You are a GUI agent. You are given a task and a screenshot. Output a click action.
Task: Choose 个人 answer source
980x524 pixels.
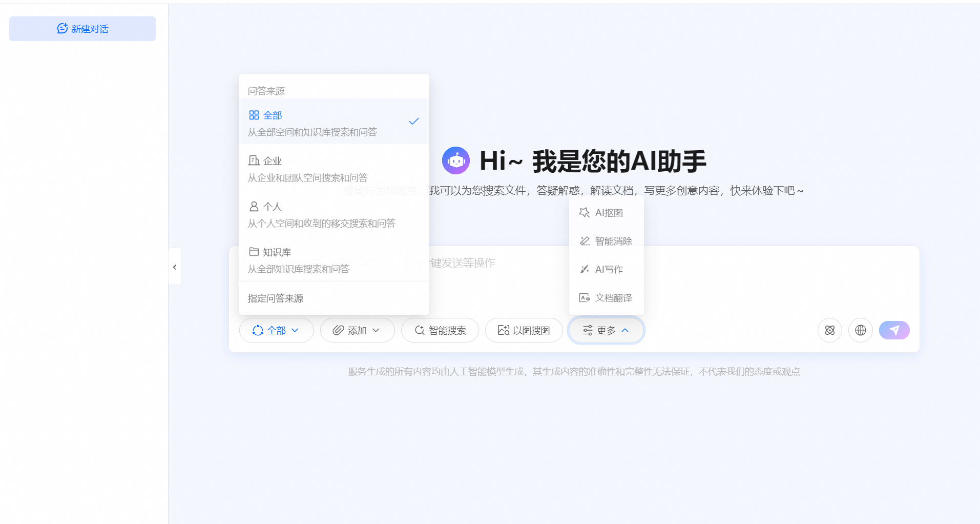pos(334,214)
